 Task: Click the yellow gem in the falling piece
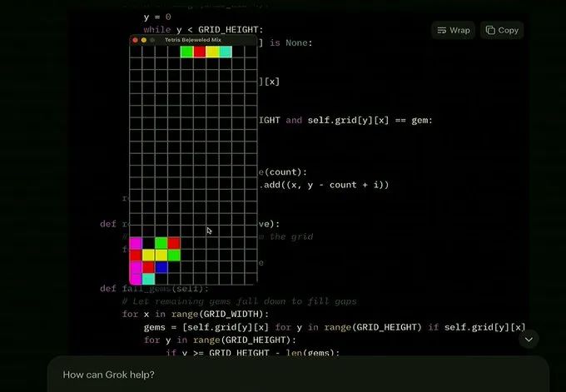pyautogui.click(x=212, y=52)
